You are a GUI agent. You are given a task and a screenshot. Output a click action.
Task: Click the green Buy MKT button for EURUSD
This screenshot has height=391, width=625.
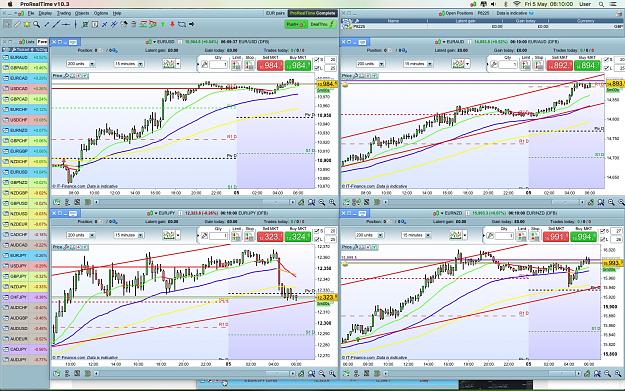(298, 66)
